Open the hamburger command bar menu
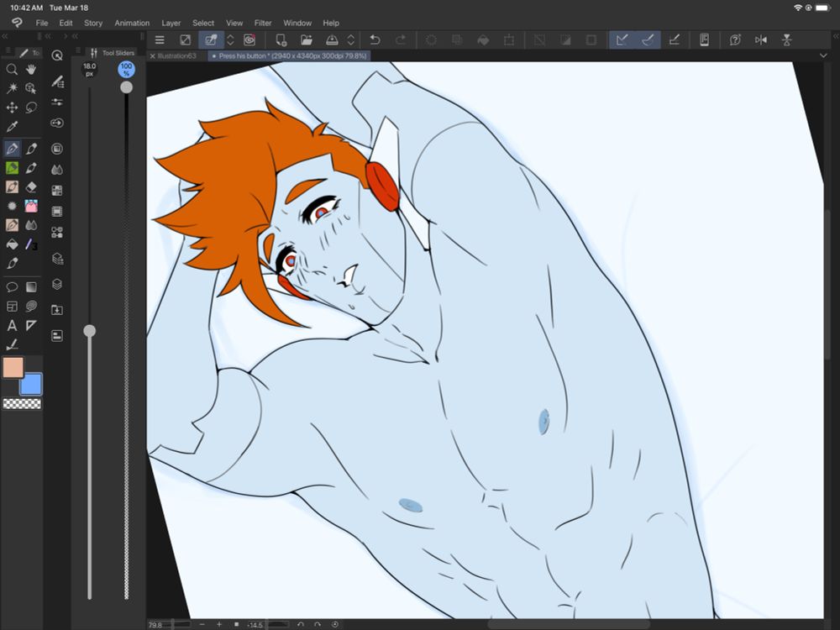This screenshot has width=840, height=630. tap(159, 40)
